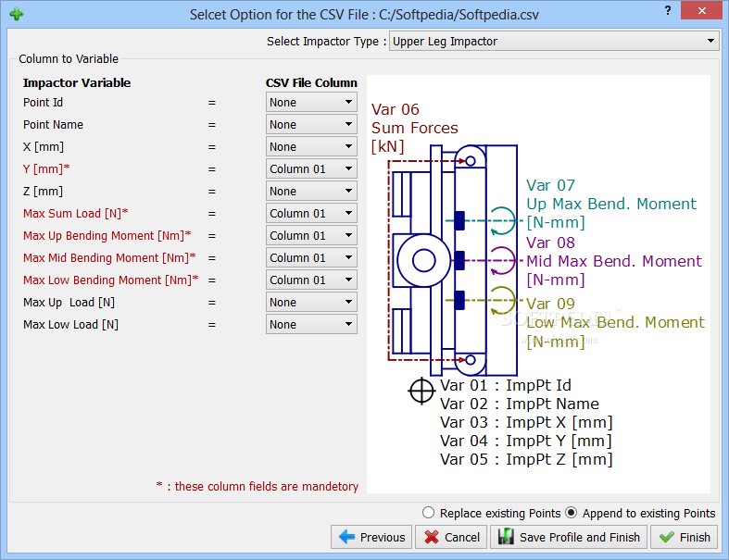Screen dimensions: 729x560
Task: Open the Max Up Load [N] column dropdown
Action: point(311,302)
